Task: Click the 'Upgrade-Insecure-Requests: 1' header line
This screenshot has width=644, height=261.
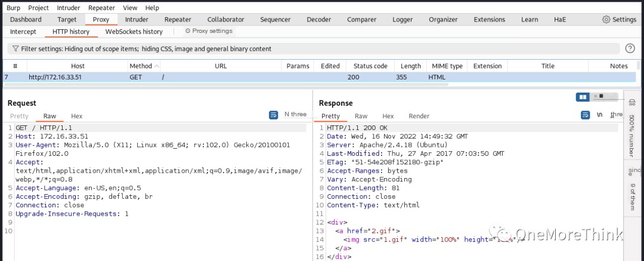Action: coord(72,214)
